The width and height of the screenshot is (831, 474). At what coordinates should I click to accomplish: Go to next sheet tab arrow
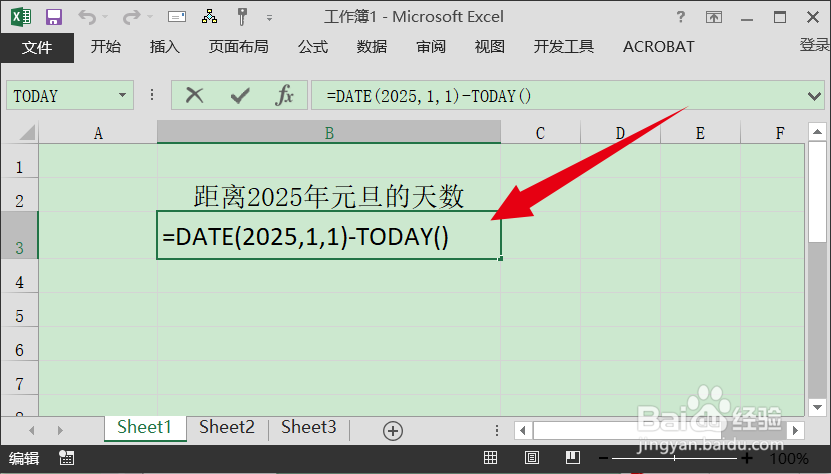(x=60, y=430)
